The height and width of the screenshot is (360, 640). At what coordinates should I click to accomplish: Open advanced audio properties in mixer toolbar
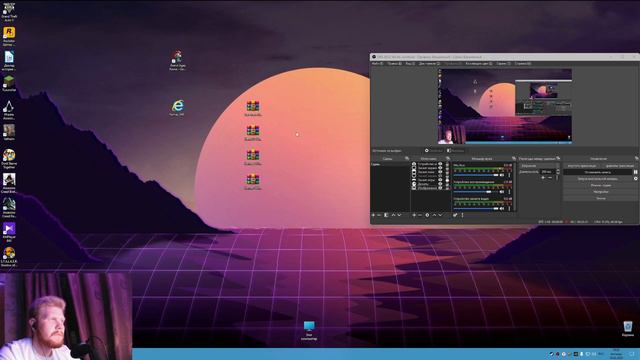(x=455, y=215)
